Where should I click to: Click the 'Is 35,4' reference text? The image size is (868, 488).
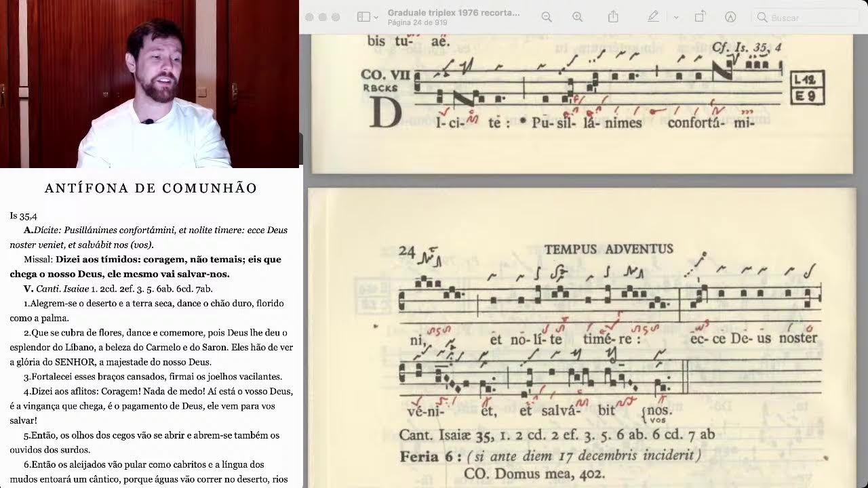pos(23,216)
